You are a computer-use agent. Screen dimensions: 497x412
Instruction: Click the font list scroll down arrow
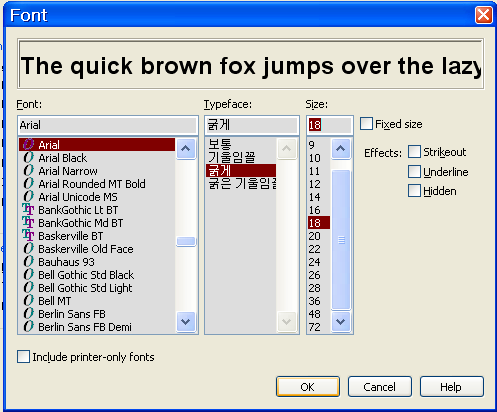186,322
